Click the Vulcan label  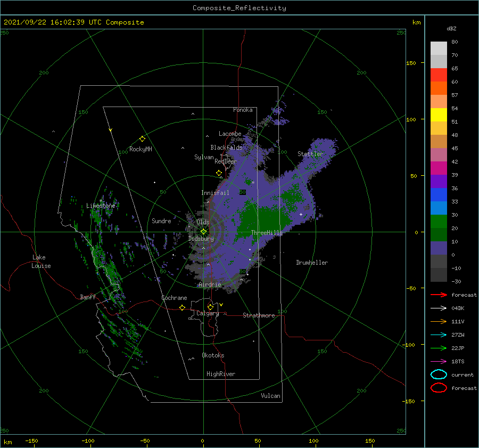[271, 396]
